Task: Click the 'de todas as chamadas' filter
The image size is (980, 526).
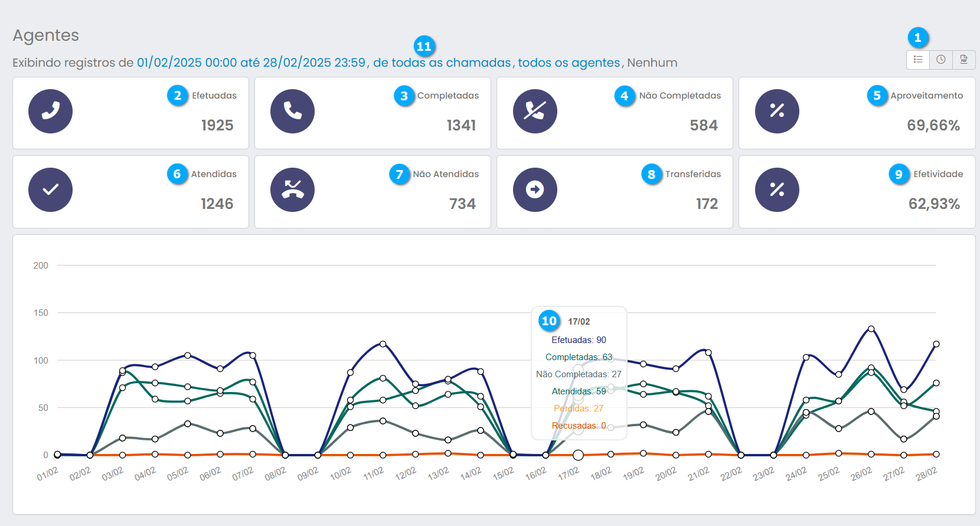Action: [442, 63]
